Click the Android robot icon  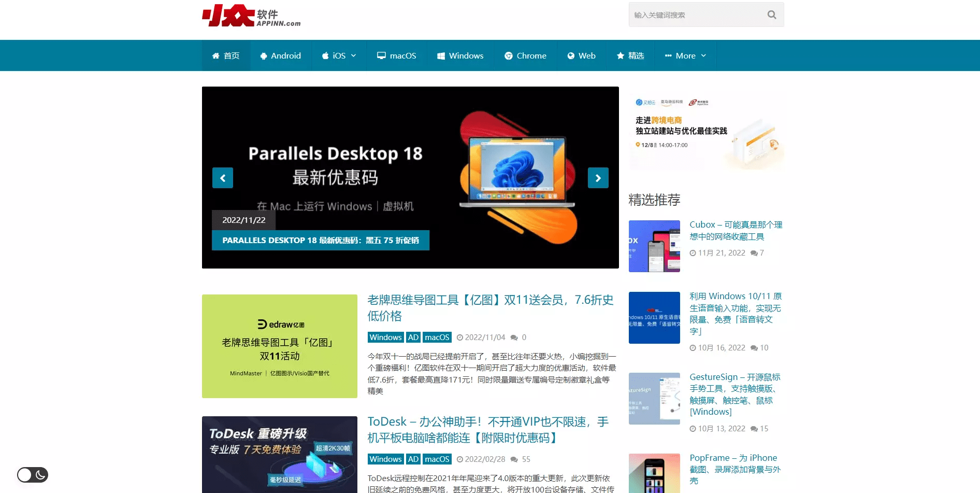click(x=264, y=56)
